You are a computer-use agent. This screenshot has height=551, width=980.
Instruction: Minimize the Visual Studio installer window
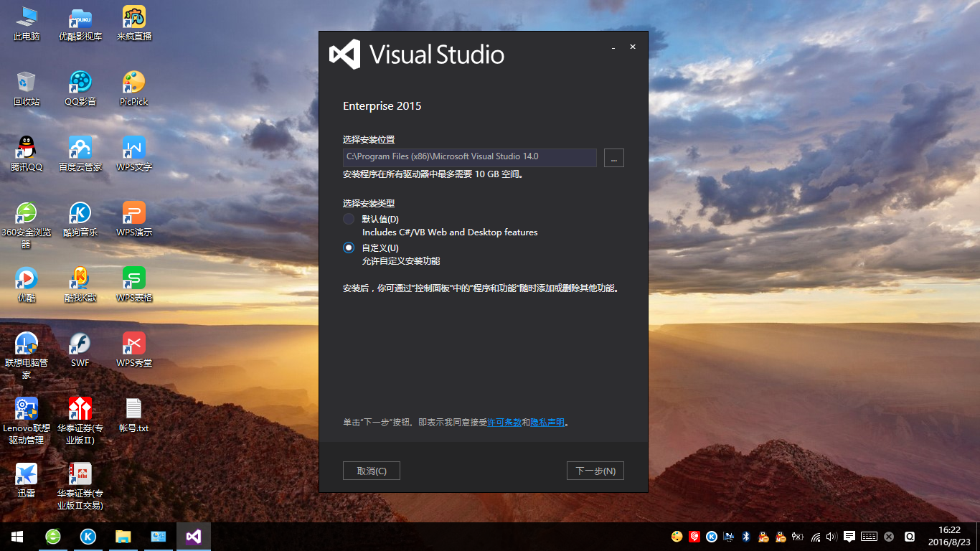[613, 47]
